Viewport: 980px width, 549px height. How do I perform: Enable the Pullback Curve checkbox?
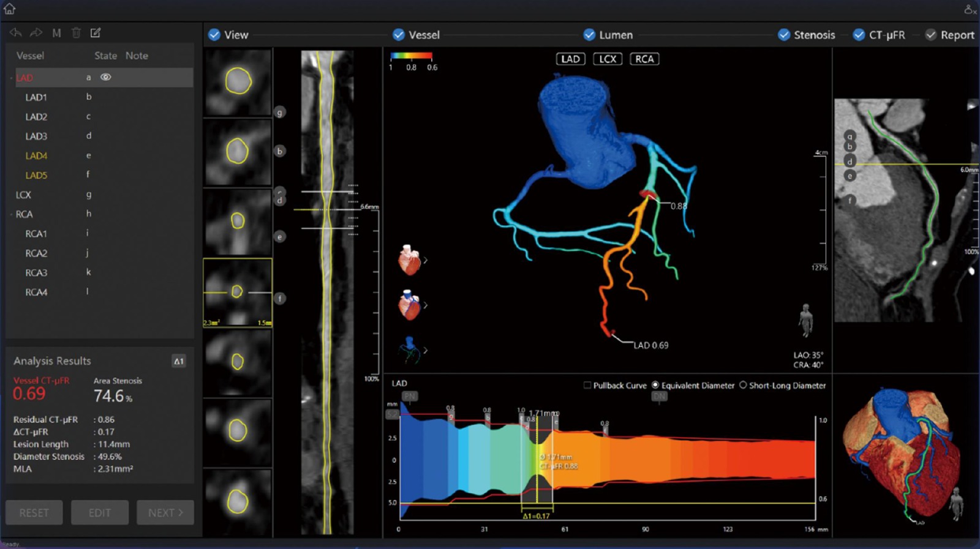coord(587,386)
